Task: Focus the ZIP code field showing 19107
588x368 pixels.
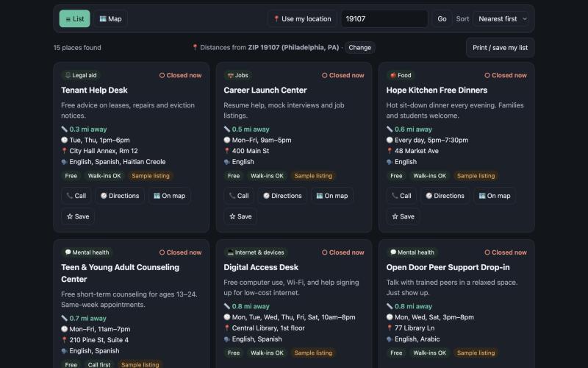Action: (384, 19)
